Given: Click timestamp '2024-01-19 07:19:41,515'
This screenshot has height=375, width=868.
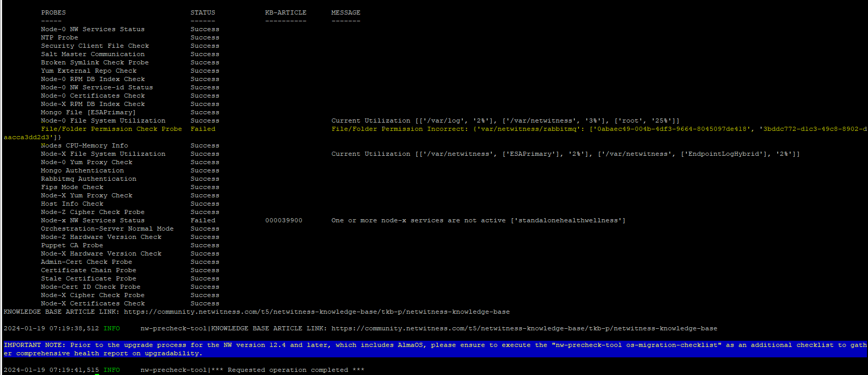Looking at the screenshot, I should 51,370.
